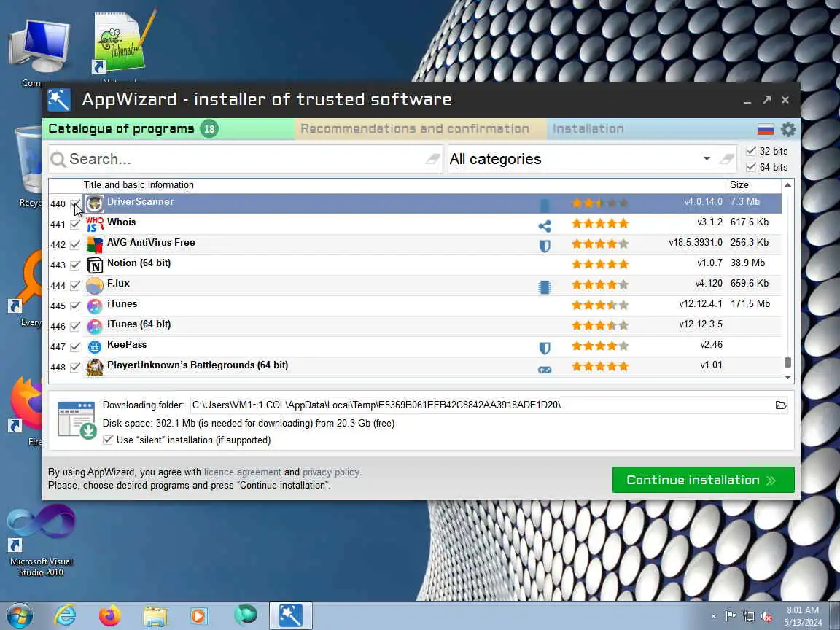Screen dimensions: 840x630
Task: Clear search with the eraser icon
Action: click(433, 158)
